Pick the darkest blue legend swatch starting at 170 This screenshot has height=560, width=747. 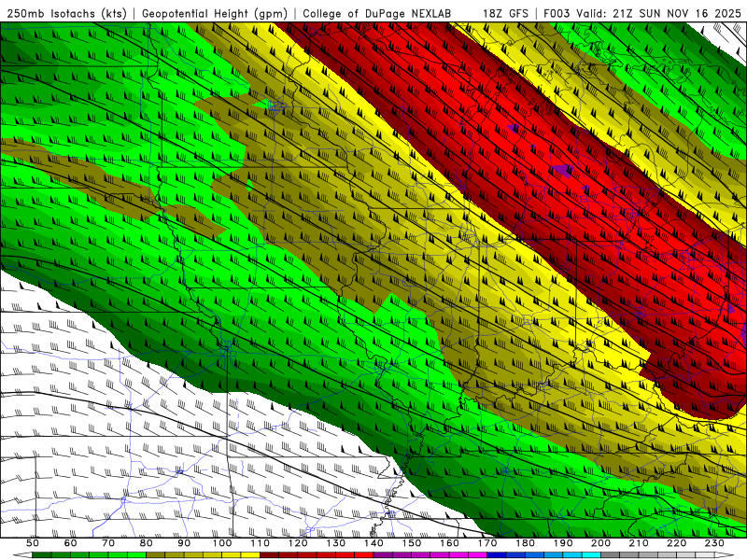click(x=497, y=555)
